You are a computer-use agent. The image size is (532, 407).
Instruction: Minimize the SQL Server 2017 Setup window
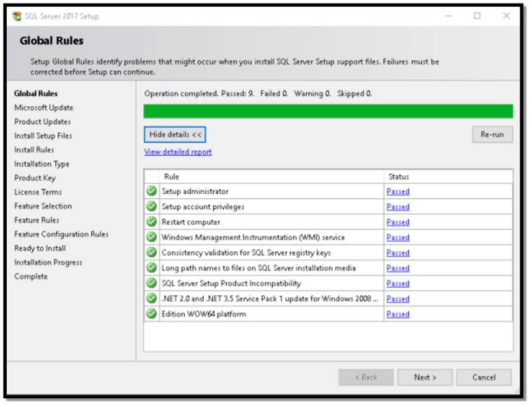tap(448, 16)
